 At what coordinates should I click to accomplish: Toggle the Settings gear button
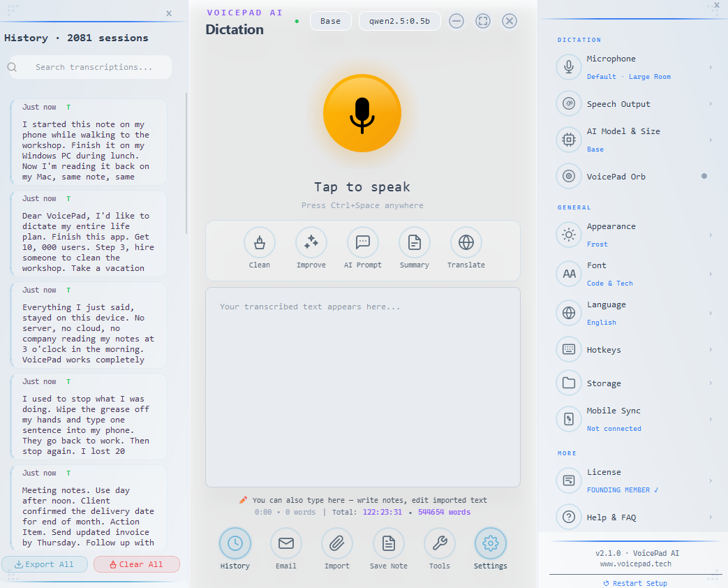click(x=490, y=543)
